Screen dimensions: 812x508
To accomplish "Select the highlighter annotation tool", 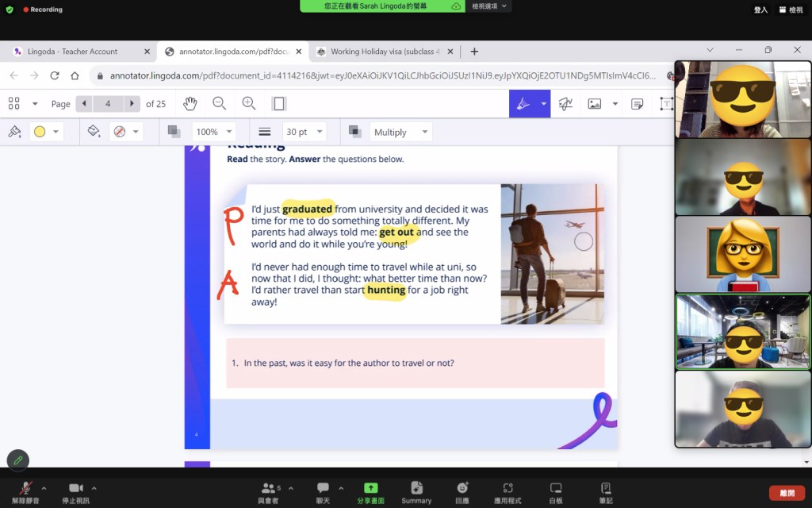I will point(523,104).
